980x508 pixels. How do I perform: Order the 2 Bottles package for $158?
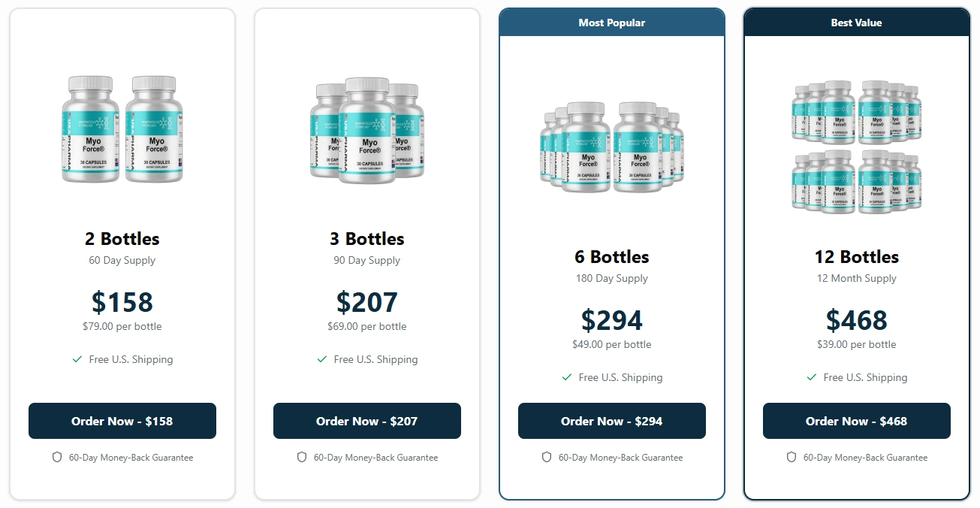122,421
